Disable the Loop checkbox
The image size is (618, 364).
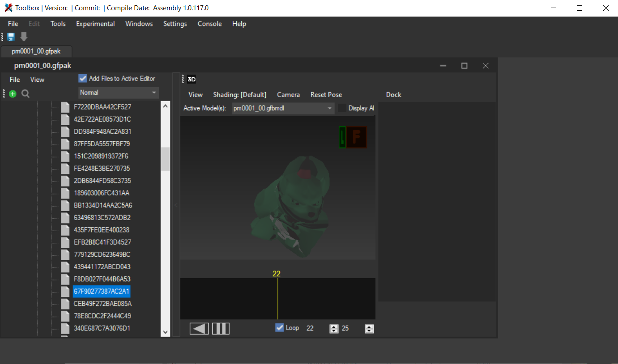(280, 328)
